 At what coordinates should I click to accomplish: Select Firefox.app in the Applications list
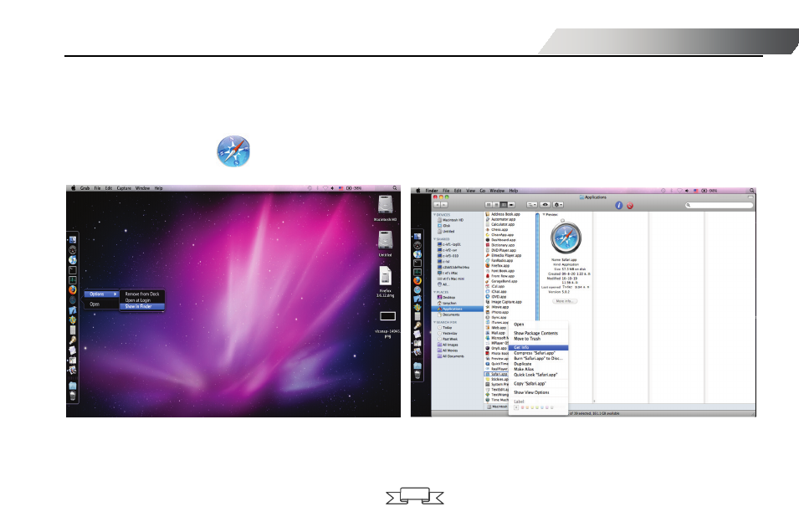(x=498, y=265)
